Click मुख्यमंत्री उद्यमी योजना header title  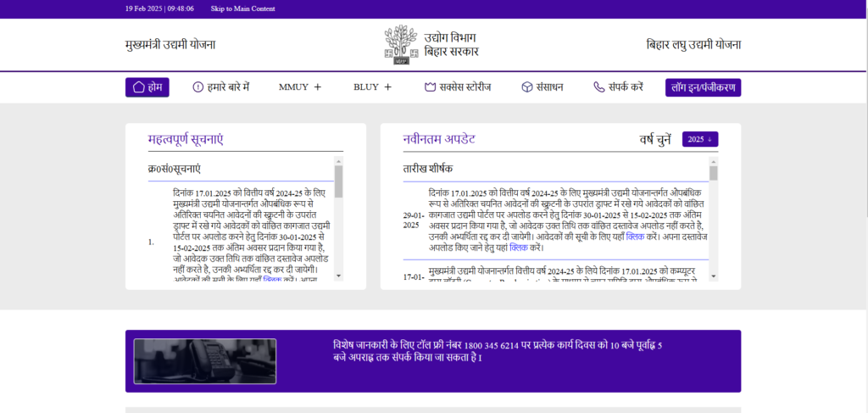(170, 45)
